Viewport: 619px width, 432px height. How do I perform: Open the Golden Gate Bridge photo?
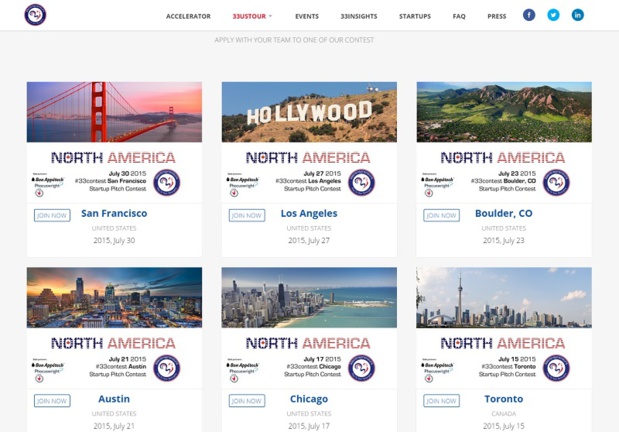[114, 112]
